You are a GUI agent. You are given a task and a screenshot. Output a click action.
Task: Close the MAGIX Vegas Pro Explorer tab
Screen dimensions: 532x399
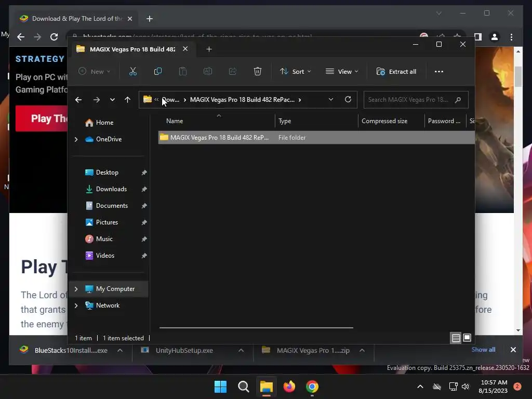pos(185,49)
